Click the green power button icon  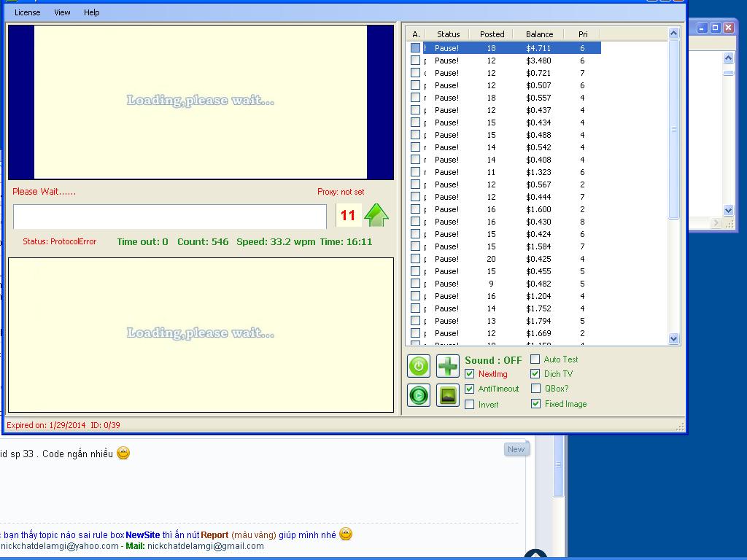[x=419, y=366]
